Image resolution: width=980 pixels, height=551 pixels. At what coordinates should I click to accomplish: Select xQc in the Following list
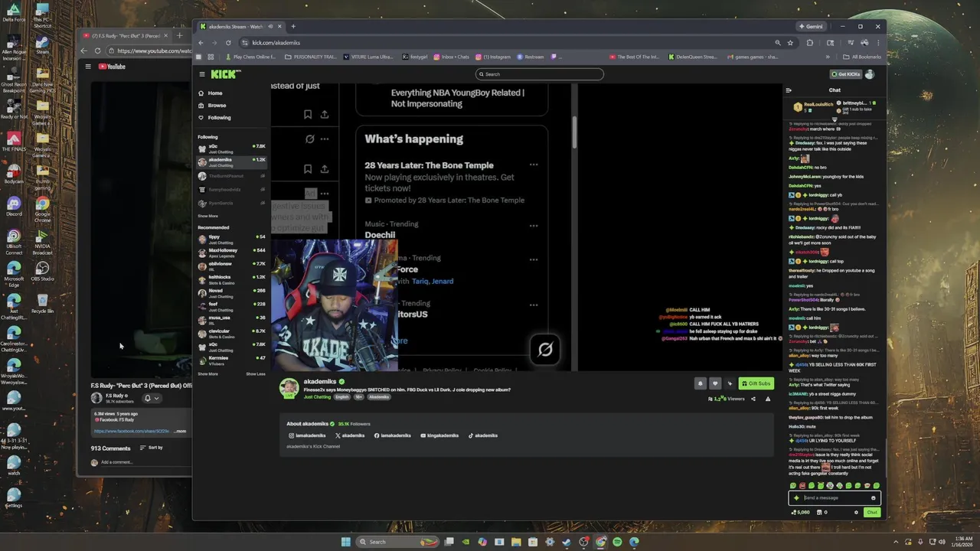click(231, 148)
